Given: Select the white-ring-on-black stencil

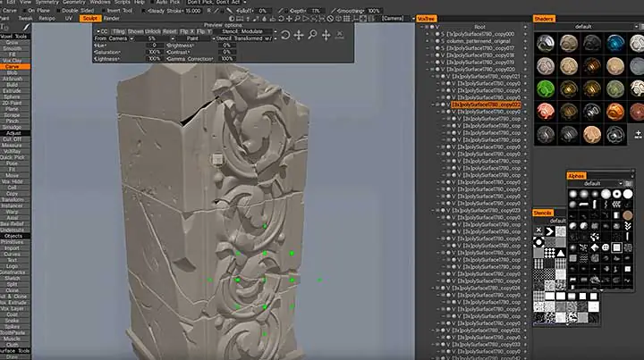Looking at the screenshot, I should point(538,242).
